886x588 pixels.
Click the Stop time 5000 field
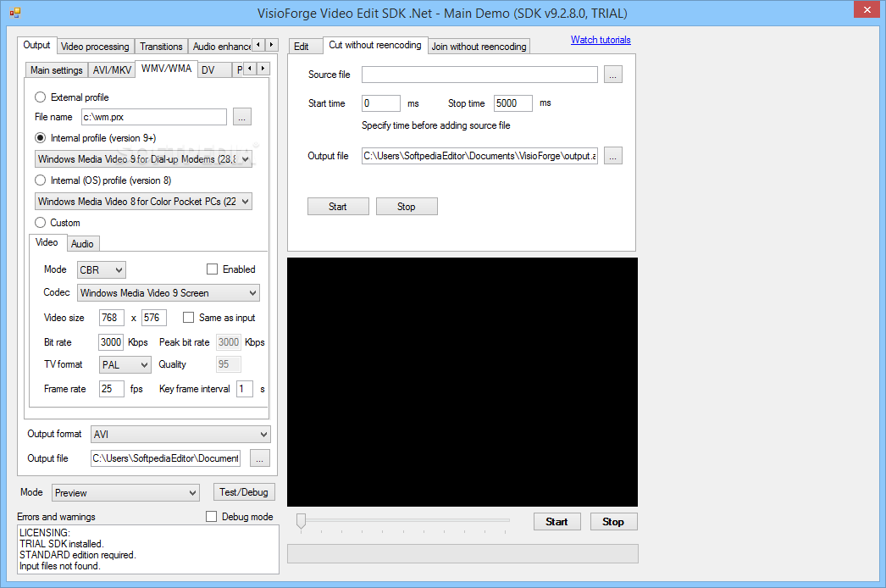tap(512, 103)
